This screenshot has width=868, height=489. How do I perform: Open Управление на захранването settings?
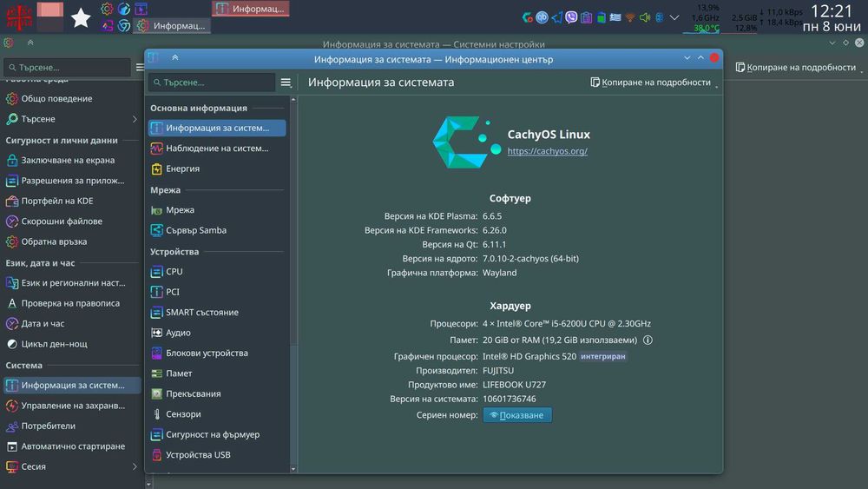pos(72,406)
